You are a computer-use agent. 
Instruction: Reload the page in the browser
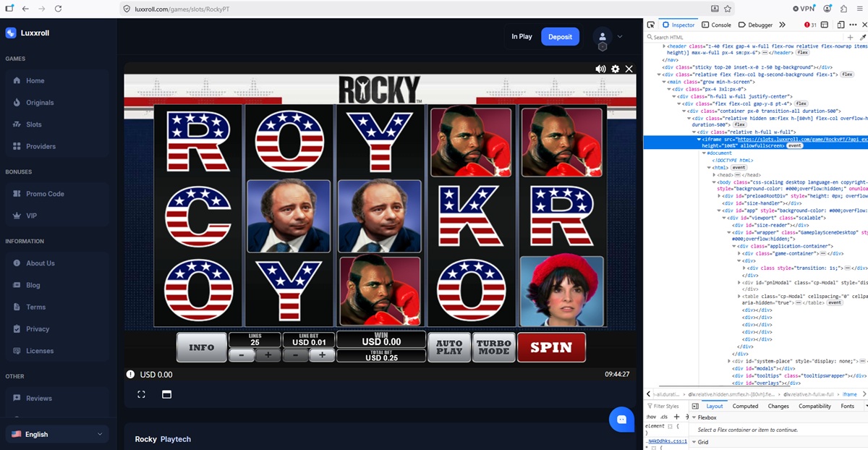pos(59,9)
